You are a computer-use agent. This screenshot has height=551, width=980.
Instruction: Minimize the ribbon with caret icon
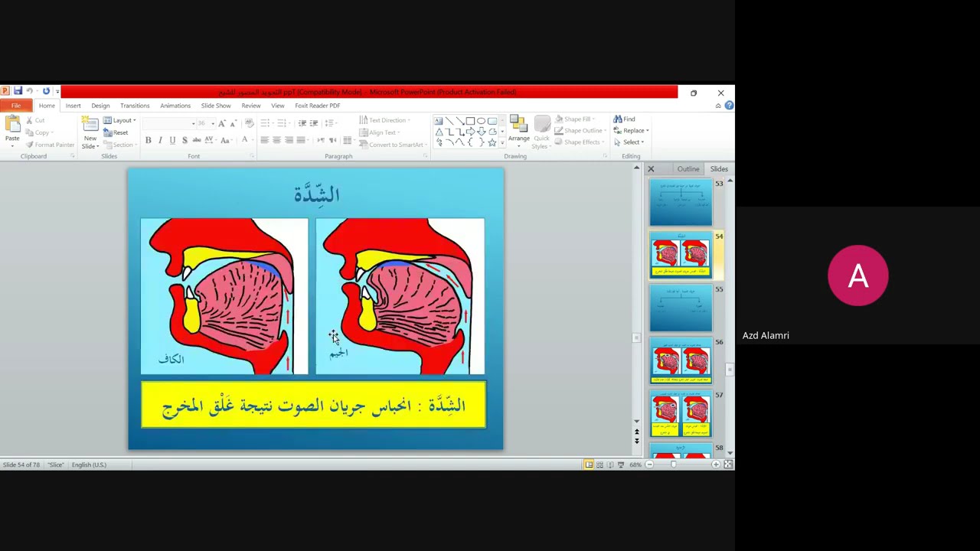(718, 106)
